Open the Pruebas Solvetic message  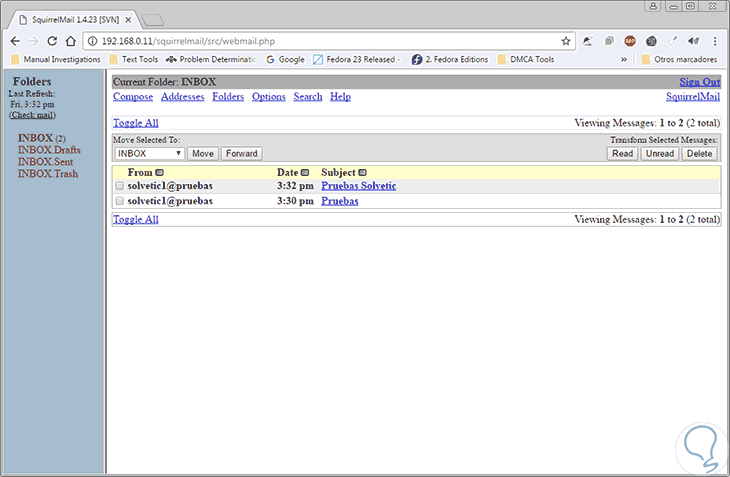coord(359,186)
